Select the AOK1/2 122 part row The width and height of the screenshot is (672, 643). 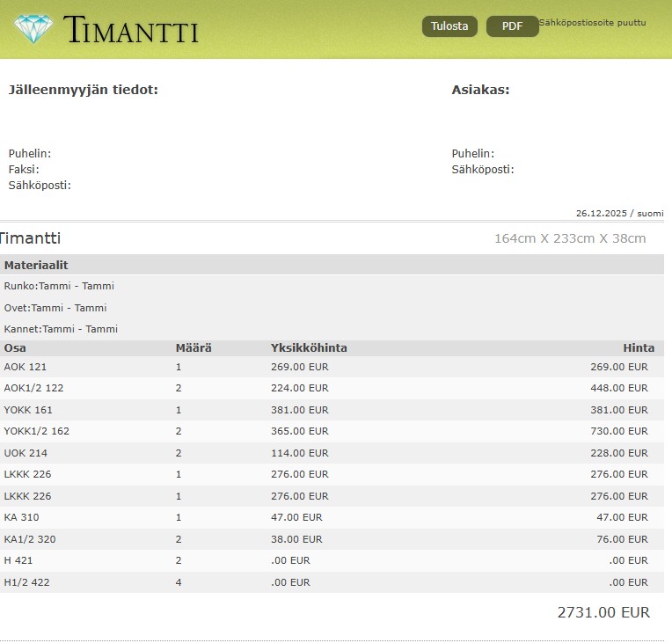pyautogui.click(x=33, y=388)
